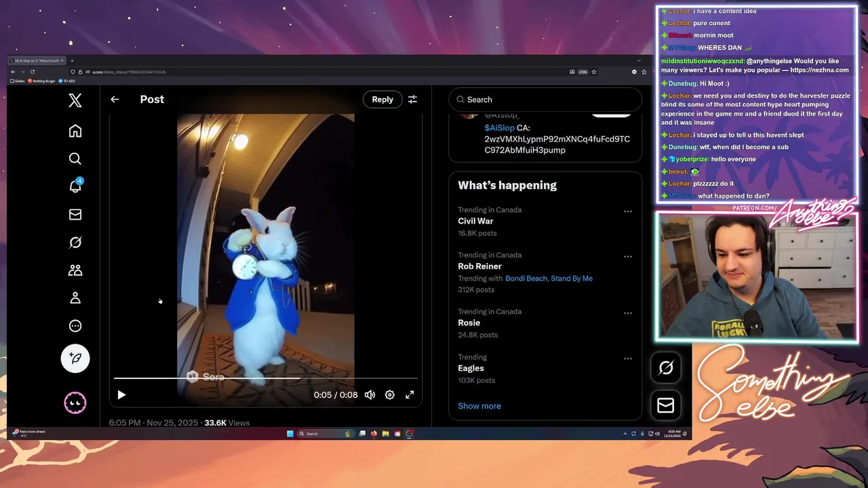Image resolution: width=868 pixels, height=488 pixels.
Task: Open floating Grok button at bottom right
Action: click(x=666, y=367)
